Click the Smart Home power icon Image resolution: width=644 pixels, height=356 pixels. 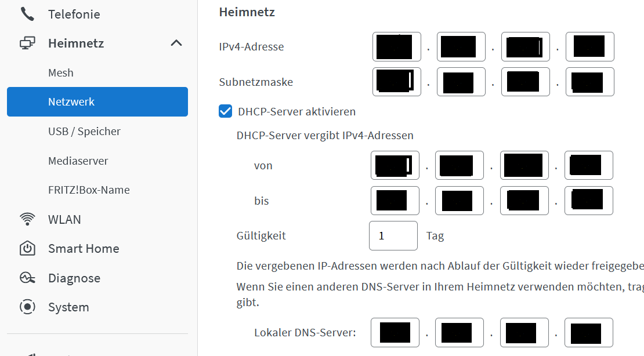click(27, 249)
